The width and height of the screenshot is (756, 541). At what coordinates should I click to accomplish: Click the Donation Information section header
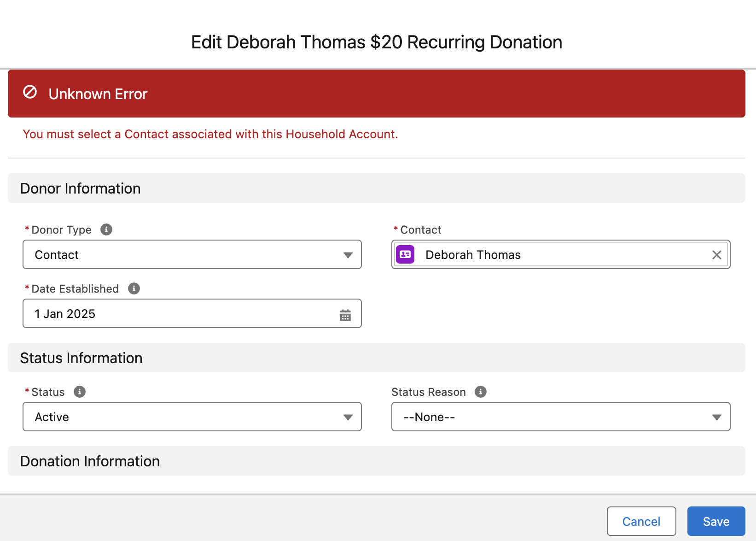point(90,461)
